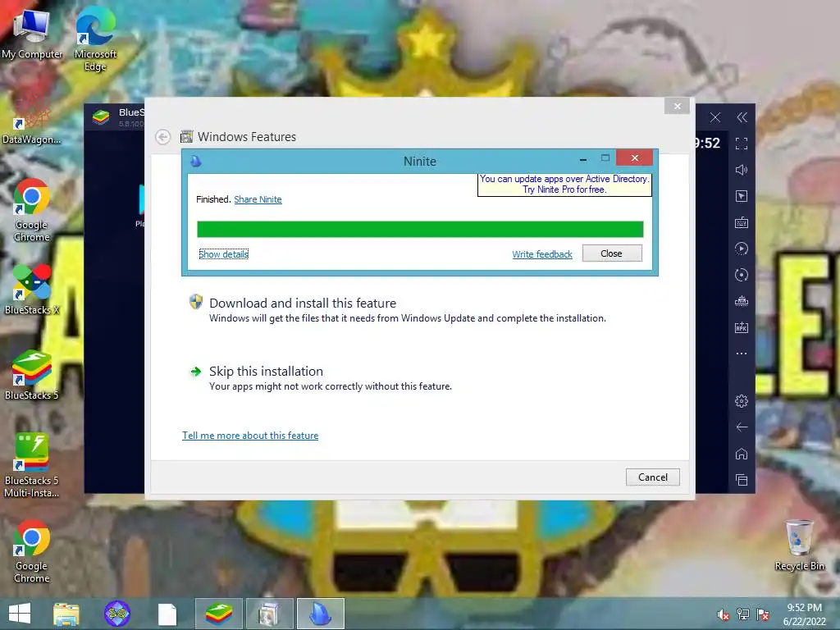Click the BlueStacks volume icon
The height and width of the screenshot is (630, 840).
pyautogui.click(x=742, y=170)
